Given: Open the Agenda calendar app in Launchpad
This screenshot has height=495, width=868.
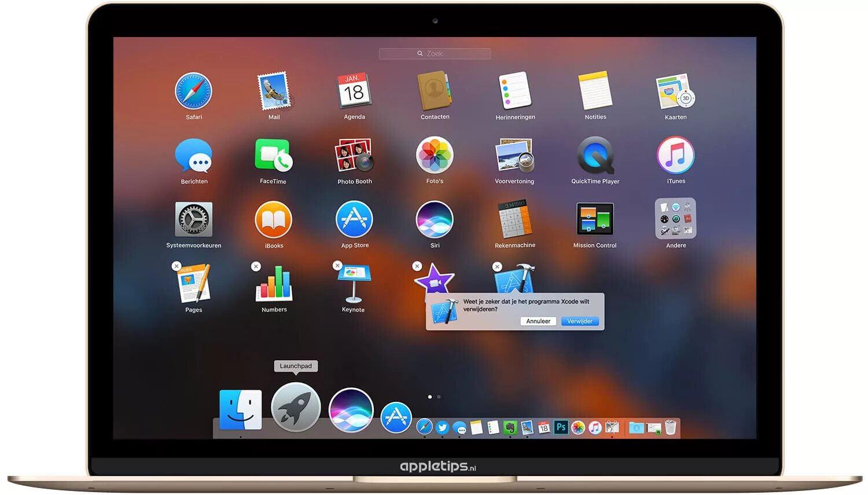Looking at the screenshot, I should pyautogui.click(x=354, y=90).
